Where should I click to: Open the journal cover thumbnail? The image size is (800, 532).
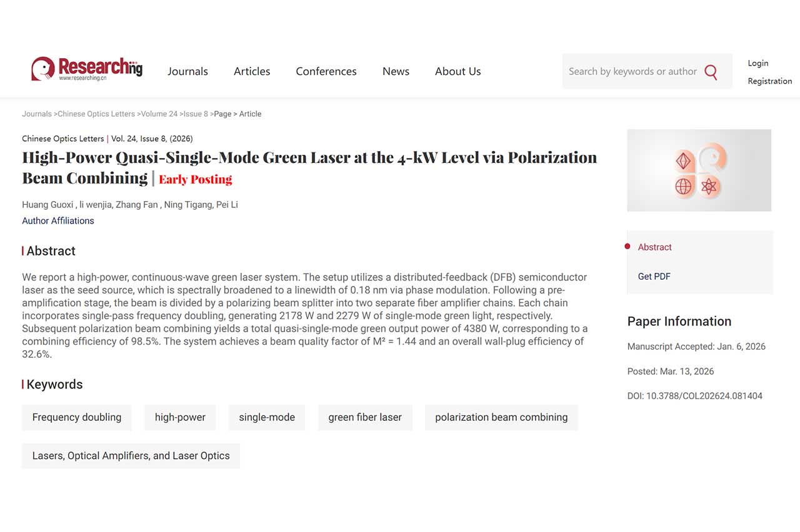coord(699,170)
